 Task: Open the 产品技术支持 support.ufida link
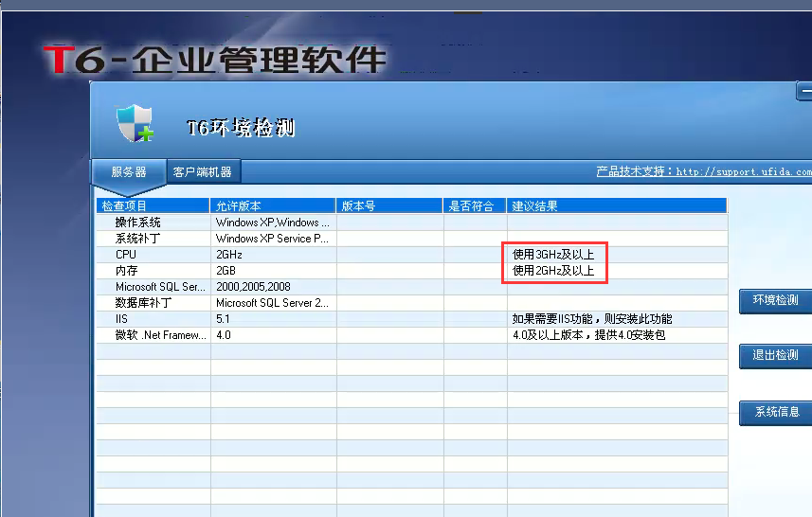tap(704, 171)
